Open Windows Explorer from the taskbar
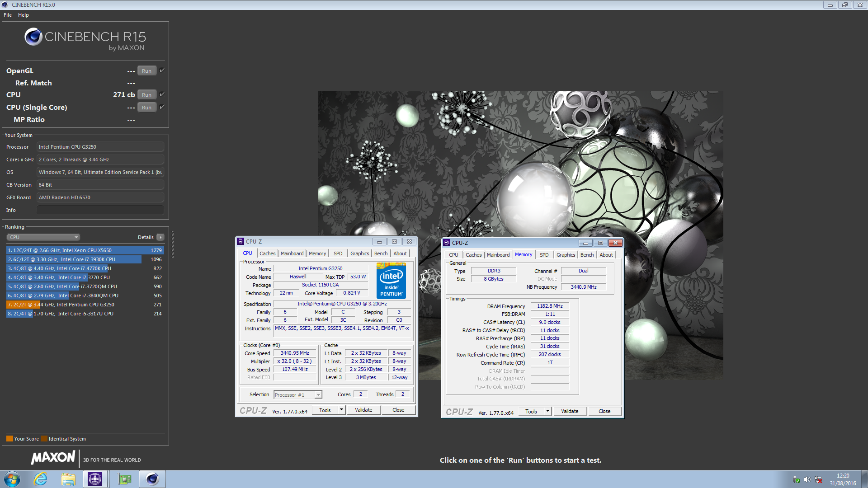The width and height of the screenshot is (868, 488). [x=68, y=479]
